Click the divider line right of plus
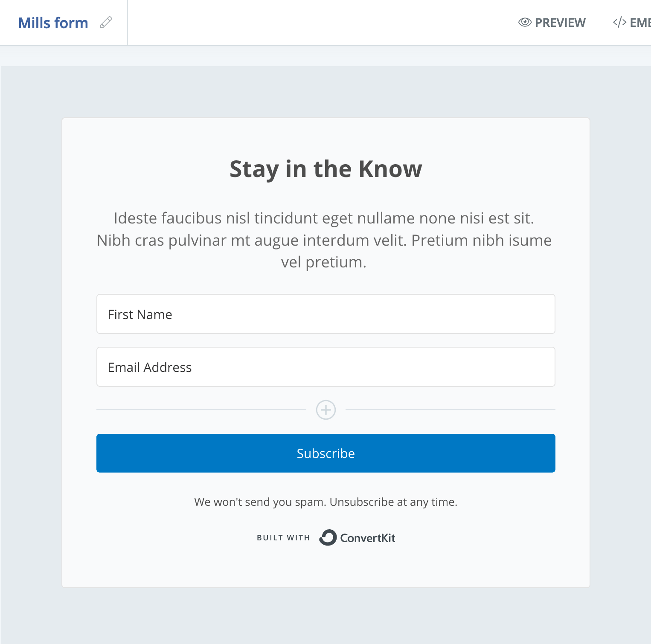Viewport: 651px width, 644px height. tap(450, 410)
